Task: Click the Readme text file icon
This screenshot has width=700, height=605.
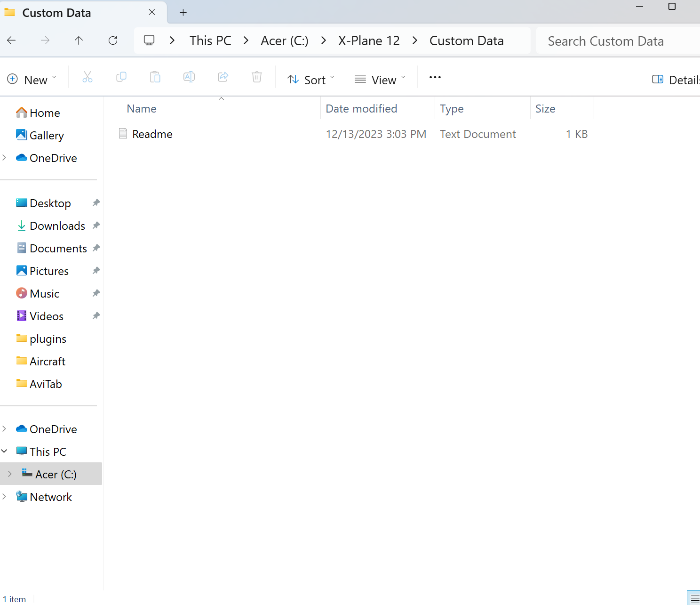Action: 123,134
